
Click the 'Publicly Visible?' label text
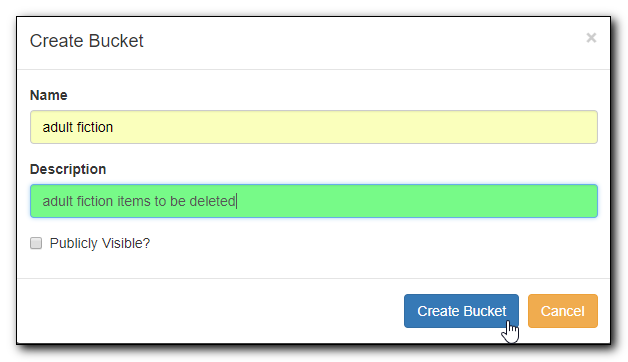pos(100,243)
